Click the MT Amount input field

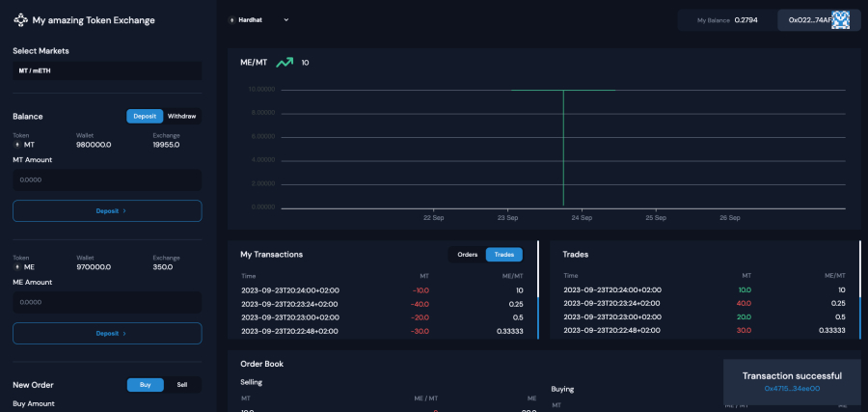pyautogui.click(x=107, y=179)
